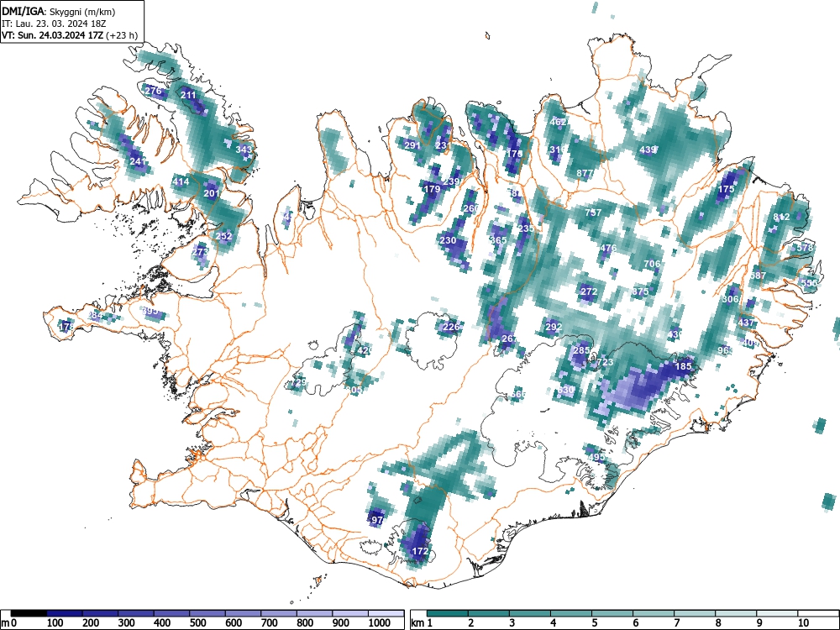Click the visibility value 172 in the south
This screenshot has width=840, height=630.
(x=420, y=551)
